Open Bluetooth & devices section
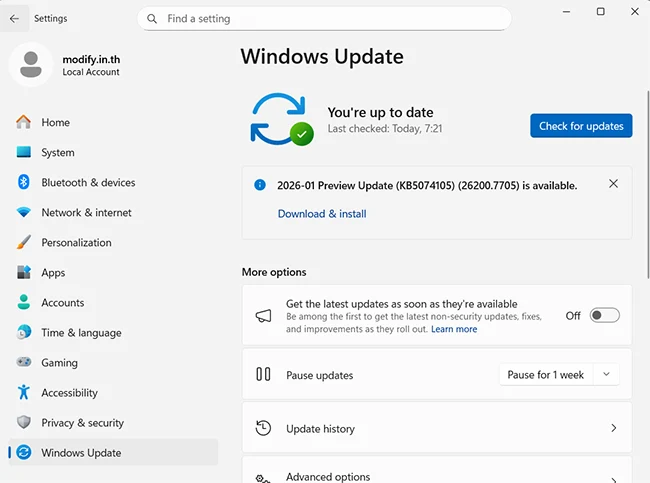Image resolution: width=650 pixels, height=483 pixels. pos(113,182)
